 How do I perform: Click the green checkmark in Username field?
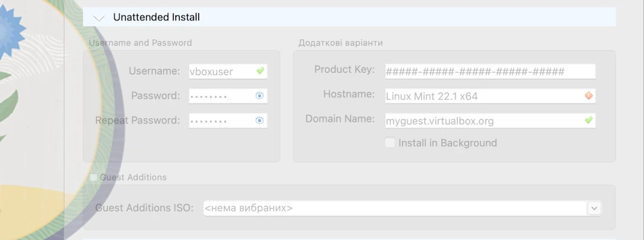[260, 71]
